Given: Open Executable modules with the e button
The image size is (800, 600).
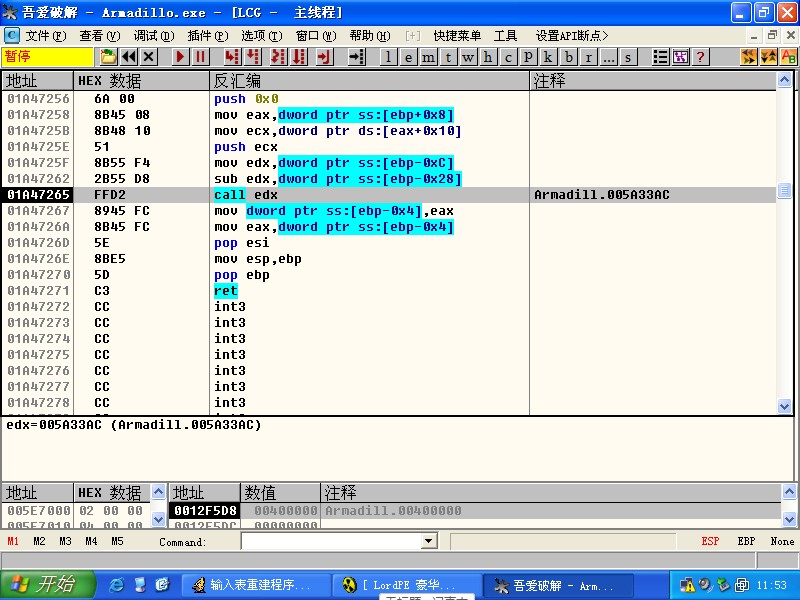Looking at the screenshot, I should 408,57.
